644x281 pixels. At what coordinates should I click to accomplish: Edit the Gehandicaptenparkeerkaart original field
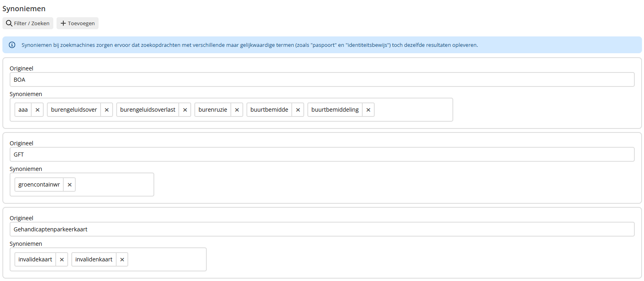pyautogui.click(x=322, y=229)
